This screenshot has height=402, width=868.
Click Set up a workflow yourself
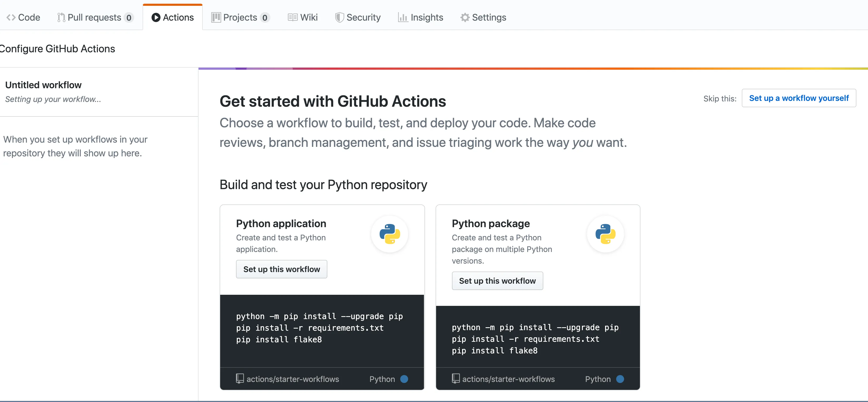(799, 98)
